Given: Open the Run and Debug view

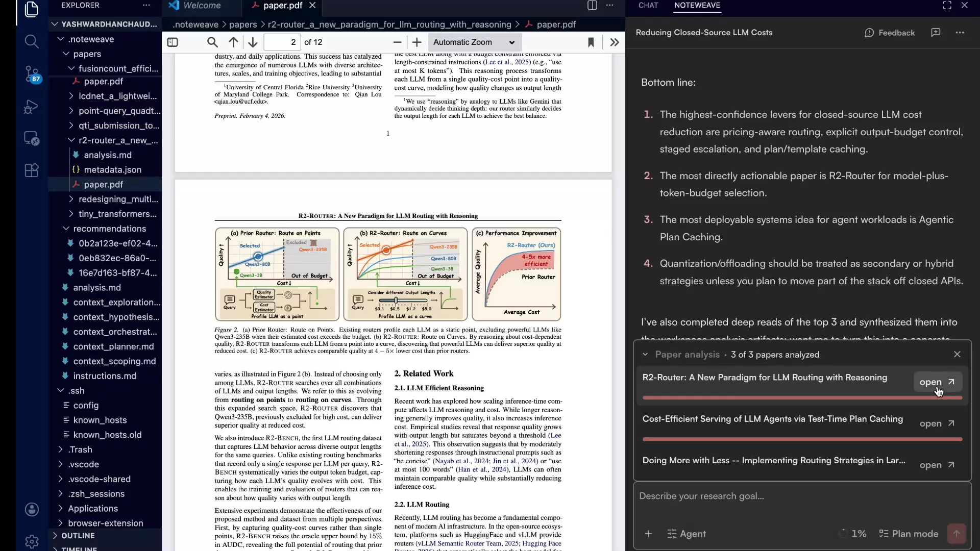Looking at the screenshot, I should point(32,107).
